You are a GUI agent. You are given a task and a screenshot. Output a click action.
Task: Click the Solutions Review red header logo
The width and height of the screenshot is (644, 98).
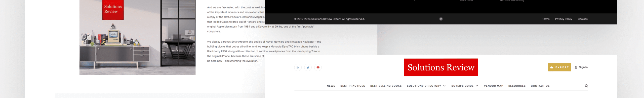[x=441, y=67]
